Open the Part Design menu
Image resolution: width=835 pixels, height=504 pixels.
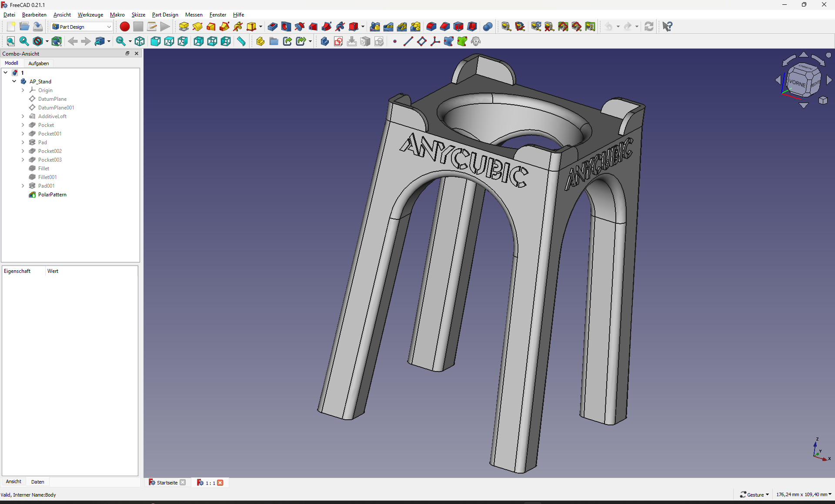[165, 14]
